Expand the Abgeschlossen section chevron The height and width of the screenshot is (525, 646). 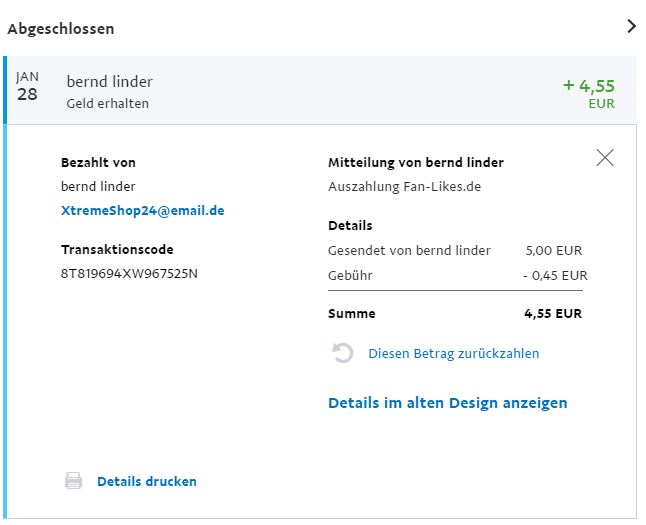point(630,27)
